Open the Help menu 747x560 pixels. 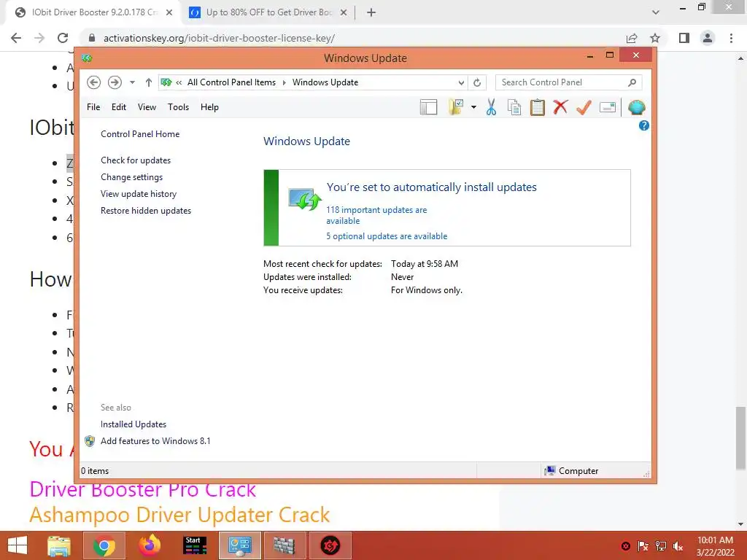(x=209, y=107)
